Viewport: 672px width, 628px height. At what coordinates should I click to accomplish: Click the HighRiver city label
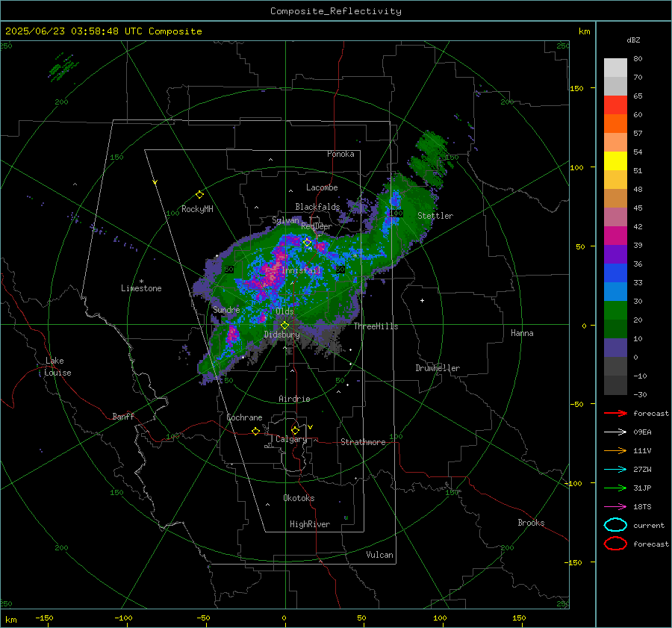click(x=310, y=524)
